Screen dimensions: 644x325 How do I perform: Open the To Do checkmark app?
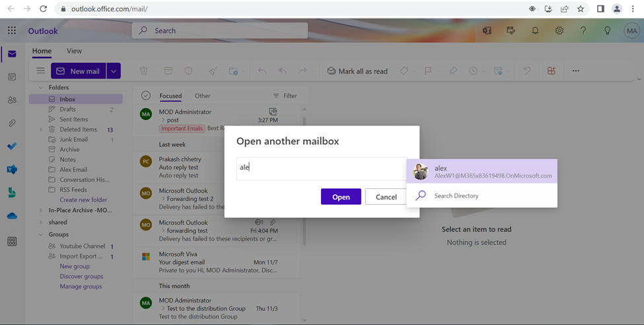pos(12,146)
